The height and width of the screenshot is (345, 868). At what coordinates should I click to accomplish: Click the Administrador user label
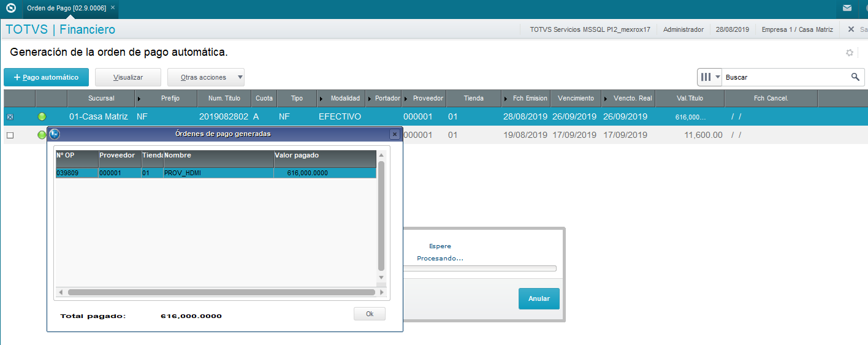683,29
